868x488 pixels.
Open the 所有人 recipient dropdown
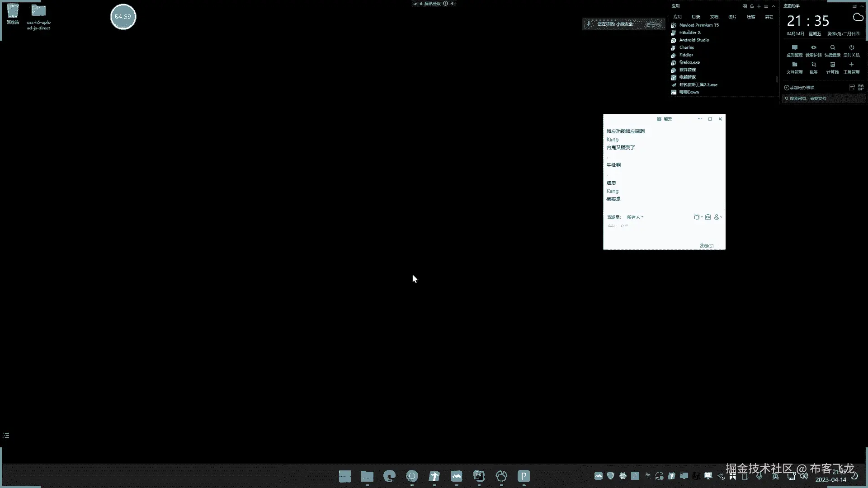635,217
